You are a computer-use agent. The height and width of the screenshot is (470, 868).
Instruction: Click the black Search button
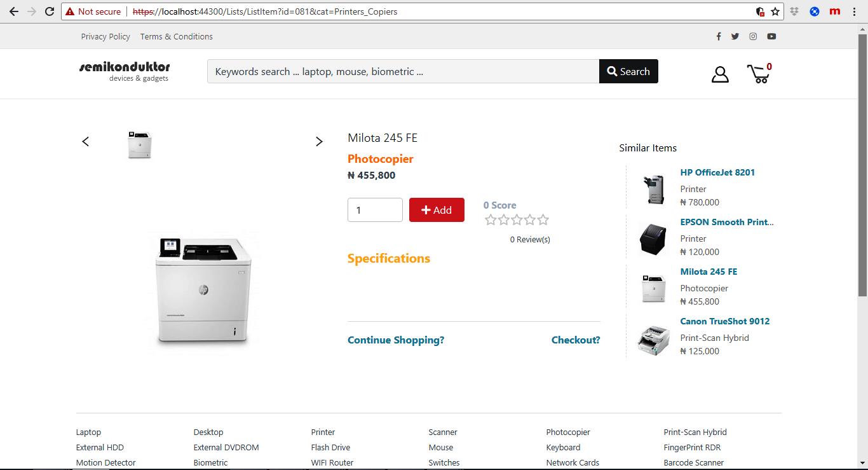tap(628, 71)
